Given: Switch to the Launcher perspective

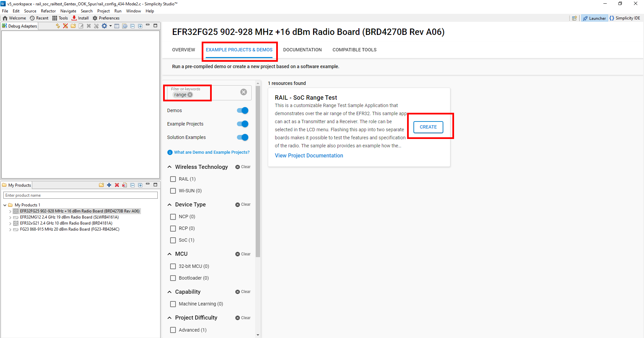Looking at the screenshot, I should 594,18.
